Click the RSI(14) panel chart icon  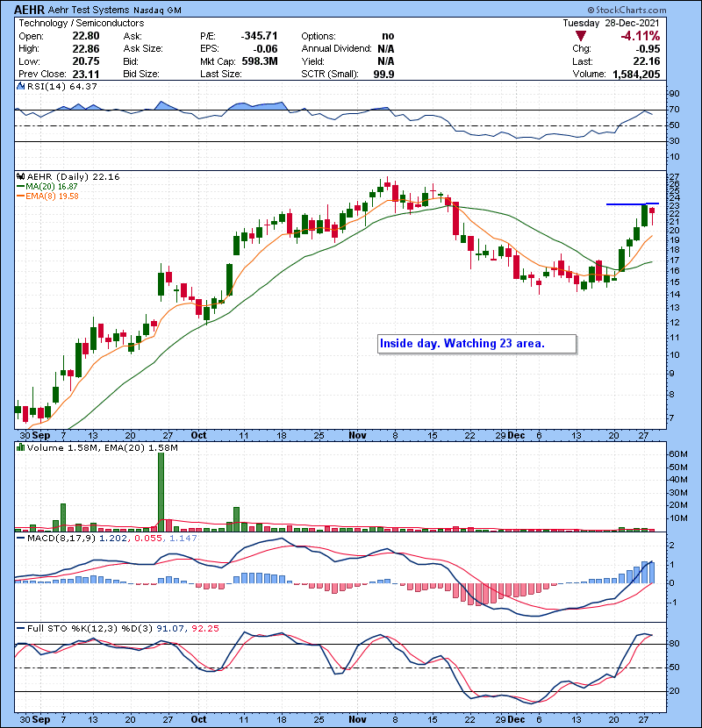20,86
